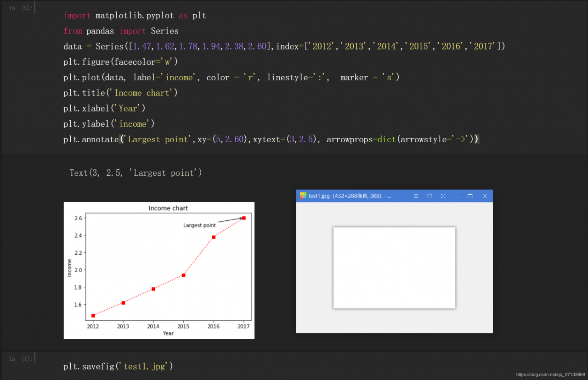Click the 'data = Series(...)' code line
The image size is (588, 380).
tap(284, 46)
